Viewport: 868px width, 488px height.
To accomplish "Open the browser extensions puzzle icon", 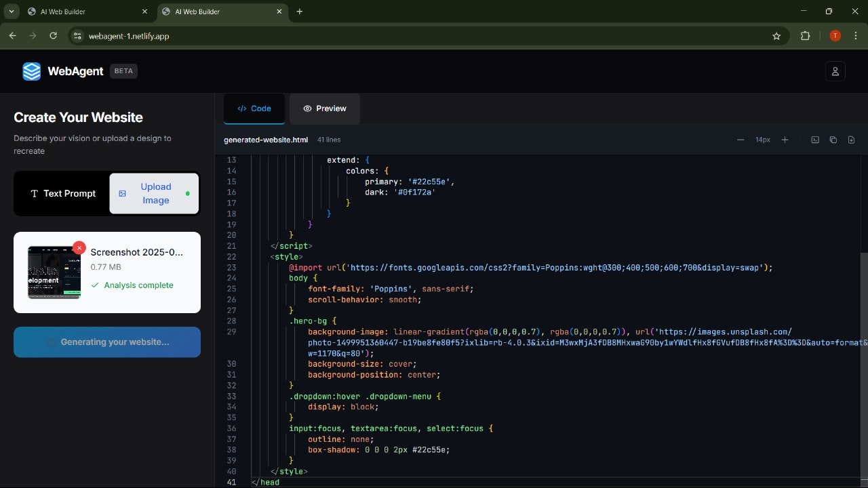I will tap(806, 36).
